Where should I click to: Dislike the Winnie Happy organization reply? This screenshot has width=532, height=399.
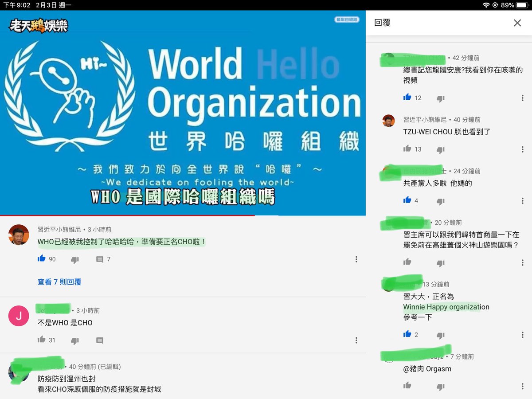click(441, 336)
